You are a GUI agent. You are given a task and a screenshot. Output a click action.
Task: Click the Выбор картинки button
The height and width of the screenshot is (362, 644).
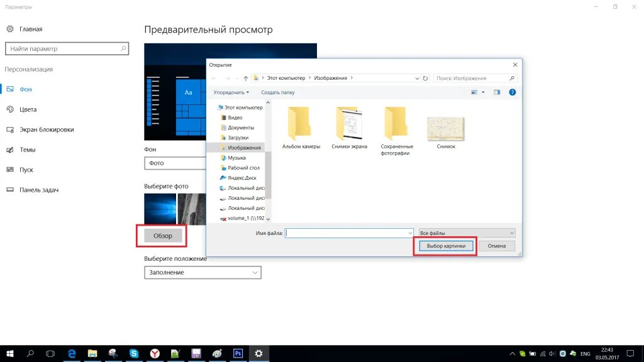(446, 246)
